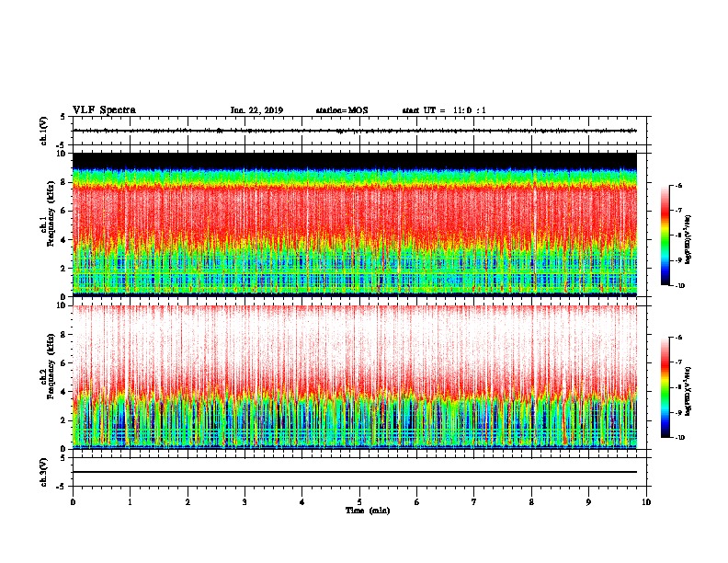Click the "2" frequency tick on ch.1 spectrogram
Image resolution: width=728 pixels, height=563 pixels.
tap(63, 268)
